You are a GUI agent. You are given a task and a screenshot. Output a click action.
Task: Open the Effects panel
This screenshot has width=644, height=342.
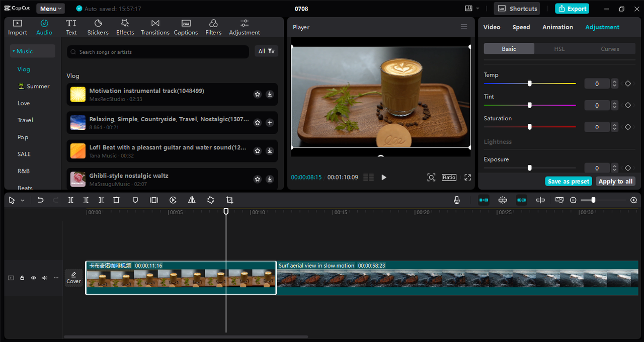pyautogui.click(x=125, y=27)
